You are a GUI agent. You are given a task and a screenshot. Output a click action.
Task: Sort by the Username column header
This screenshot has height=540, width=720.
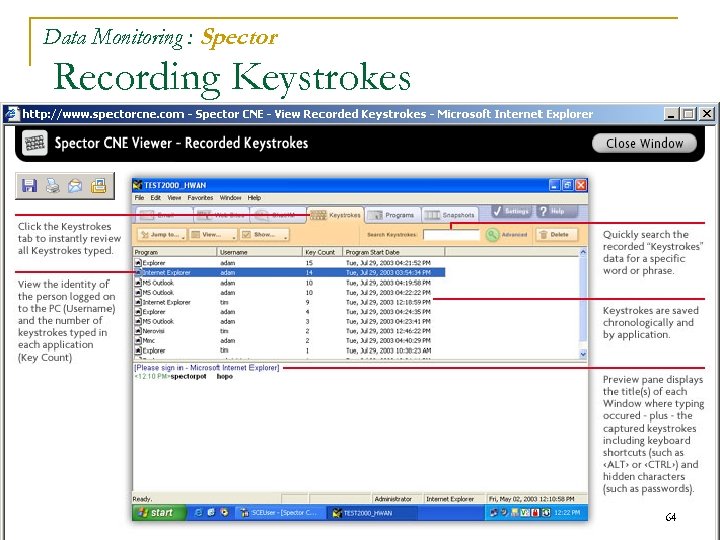pos(259,252)
